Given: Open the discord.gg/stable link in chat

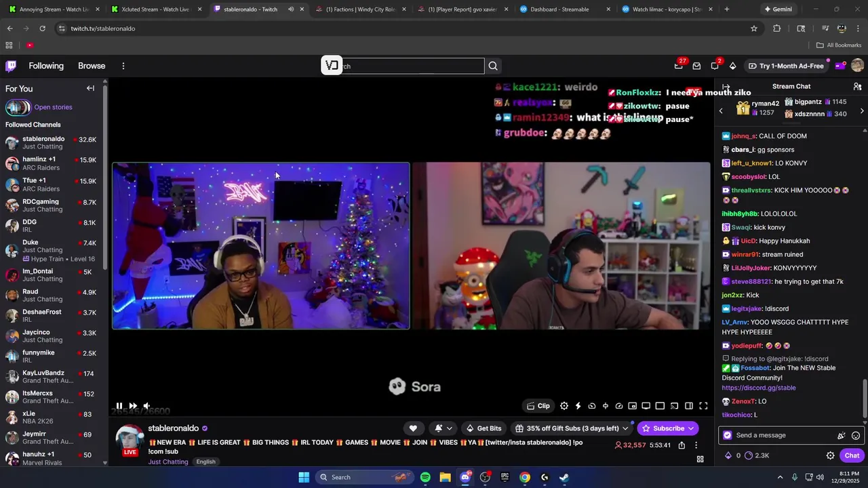Looking at the screenshot, I should pos(759,388).
